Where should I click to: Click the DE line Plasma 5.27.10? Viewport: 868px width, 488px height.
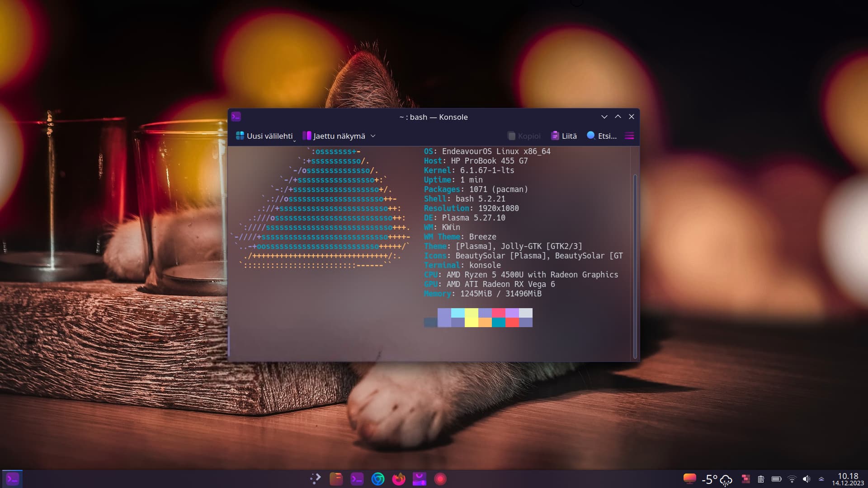coord(465,218)
